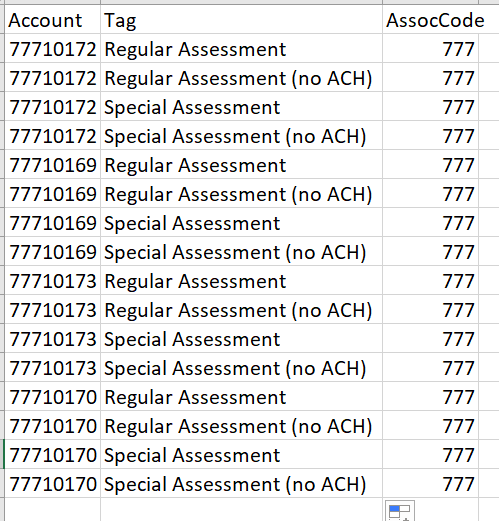This screenshot has width=499, height=521.
Task: Click account 77710173 in Special Assessment (no ACH) row
Action: pyautogui.click(x=52, y=367)
